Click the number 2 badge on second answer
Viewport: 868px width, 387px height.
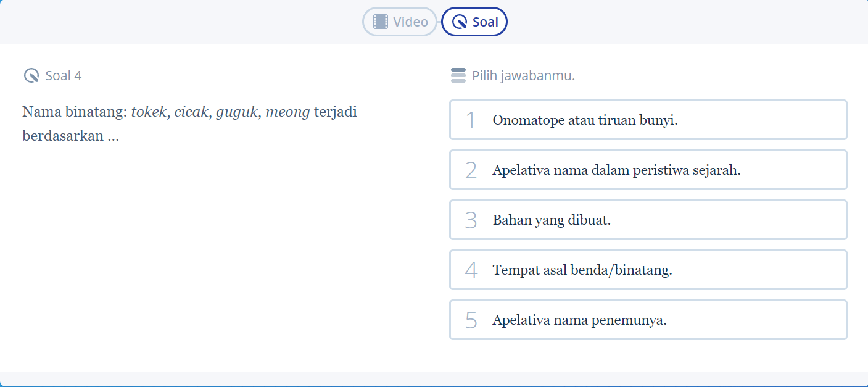point(470,170)
